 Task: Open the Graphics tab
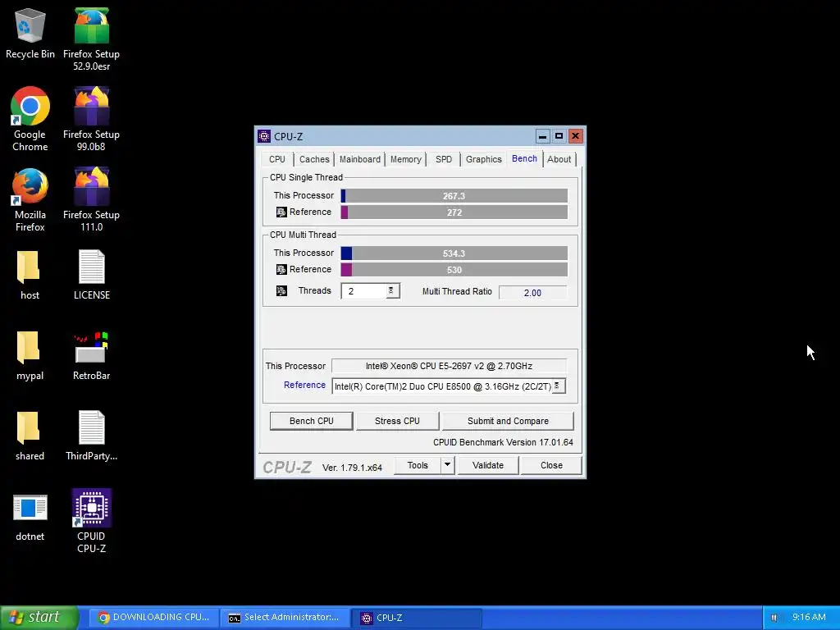pos(484,159)
